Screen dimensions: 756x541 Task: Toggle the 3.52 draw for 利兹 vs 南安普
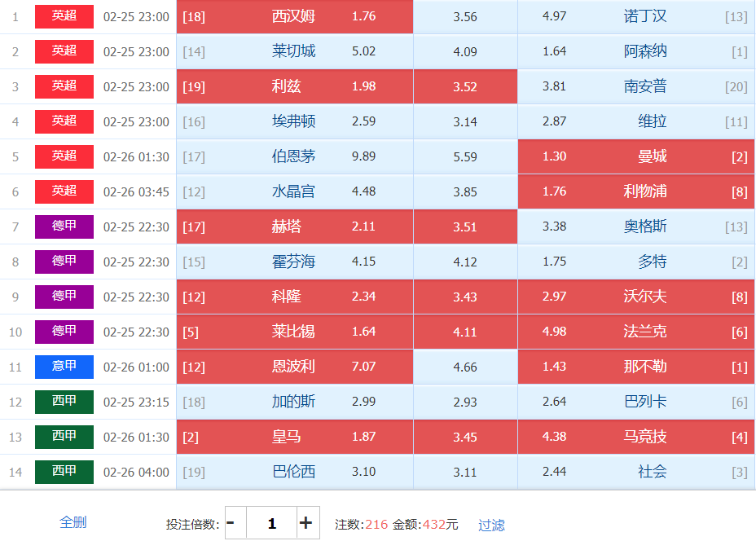click(x=465, y=86)
